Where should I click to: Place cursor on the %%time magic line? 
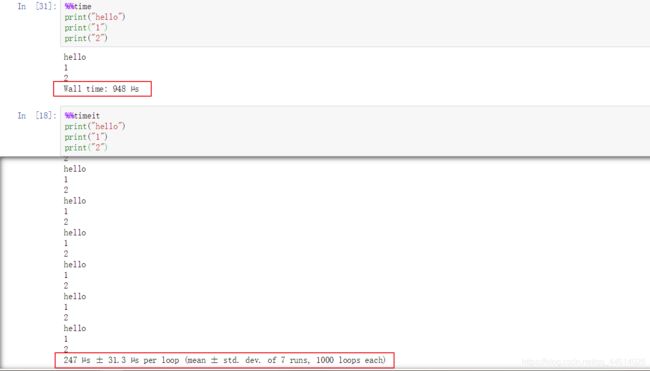(78, 6)
